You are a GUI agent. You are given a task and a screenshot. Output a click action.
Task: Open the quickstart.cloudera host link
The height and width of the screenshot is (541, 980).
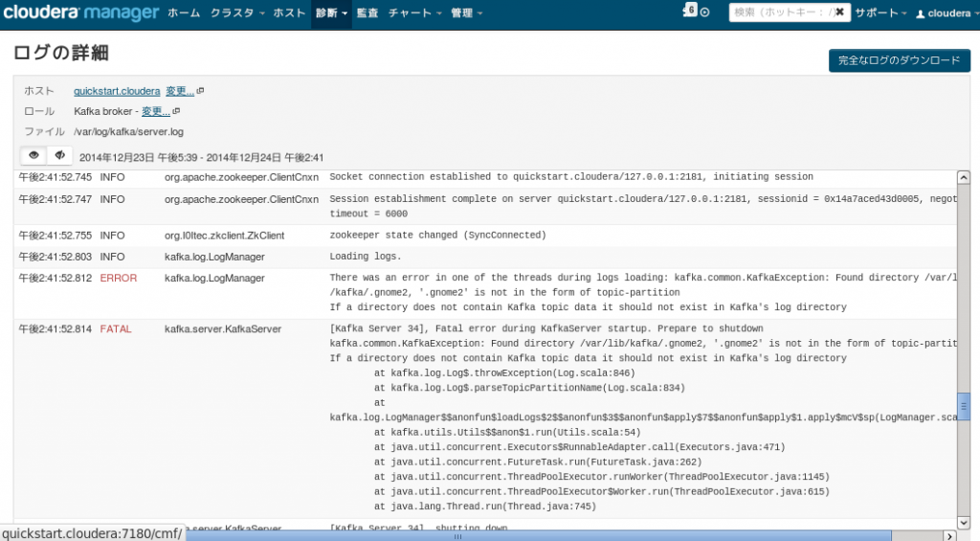(117, 91)
